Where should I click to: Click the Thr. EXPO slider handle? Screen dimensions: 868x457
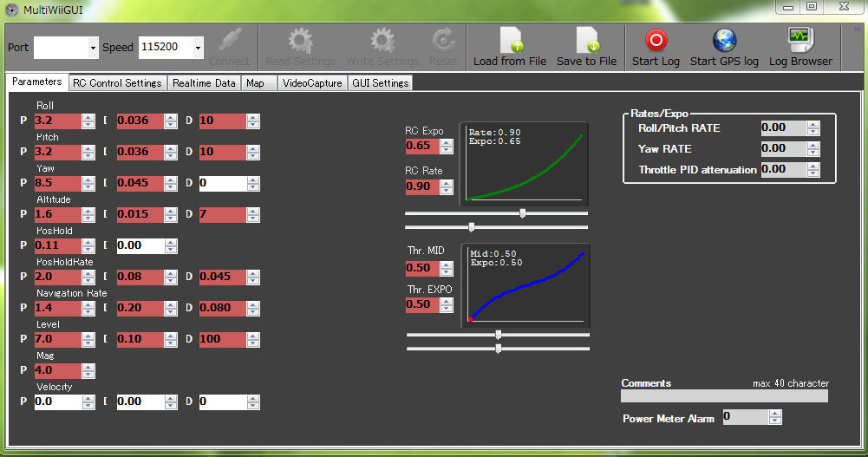tap(499, 349)
